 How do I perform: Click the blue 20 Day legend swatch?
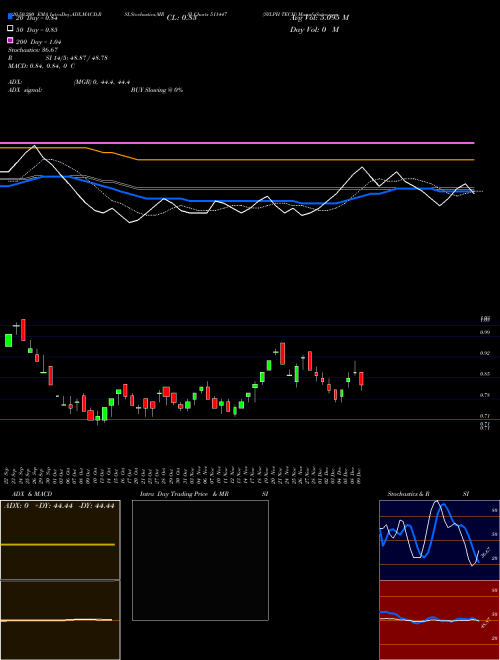coord(11,17)
